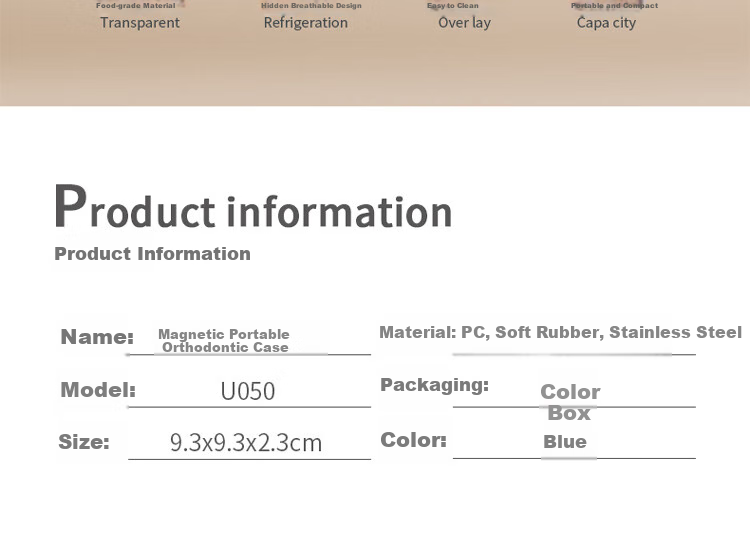Click the Material PC, Soft Rubber text
Screen dimensions: 750x558
tap(561, 332)
